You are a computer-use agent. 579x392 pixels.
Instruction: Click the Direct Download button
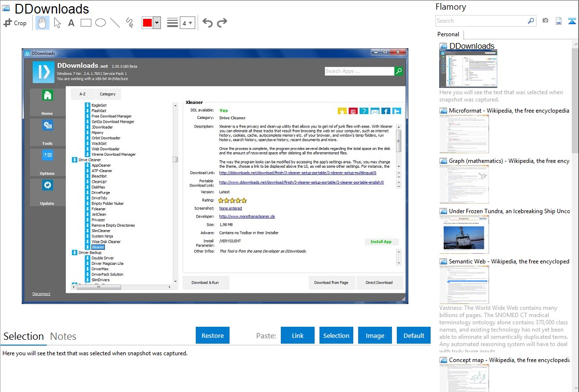pos(379,283)
